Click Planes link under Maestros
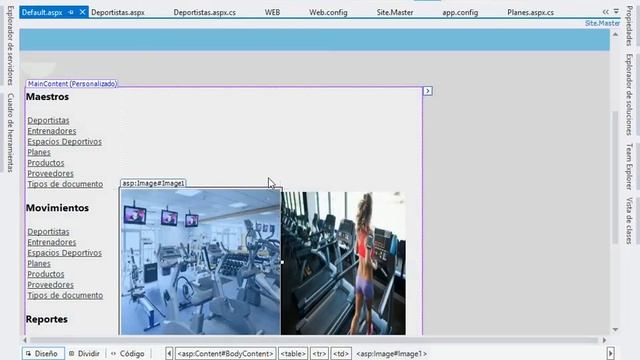The image size is (640, 360). pyautogui.click(x=39, y=152)
